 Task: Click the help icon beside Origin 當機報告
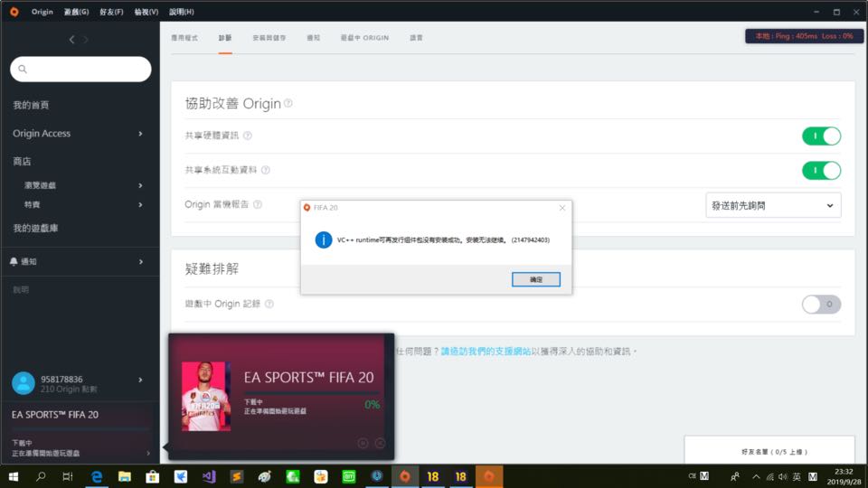[258, 204]
